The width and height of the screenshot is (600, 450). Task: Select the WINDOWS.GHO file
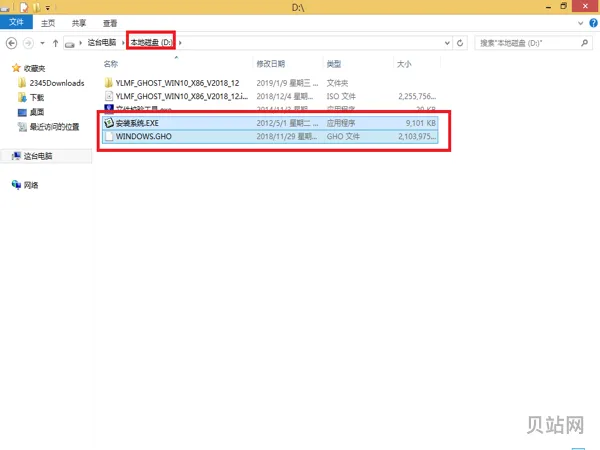pos(143,137)
